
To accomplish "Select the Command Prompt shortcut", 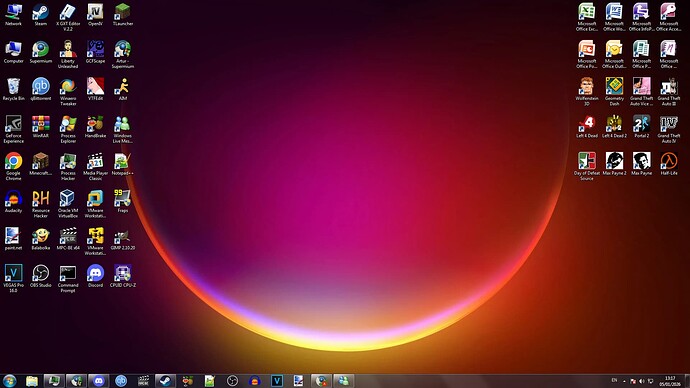I will [68, 279].
